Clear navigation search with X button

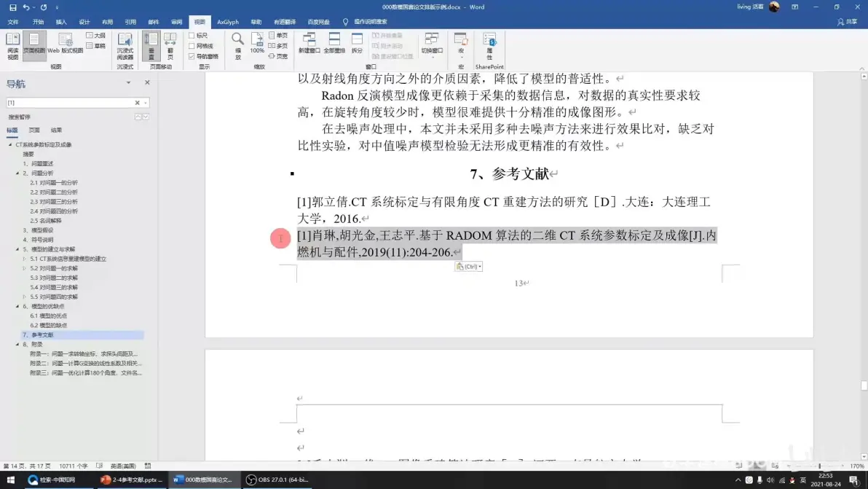click(x=138, y=103)
